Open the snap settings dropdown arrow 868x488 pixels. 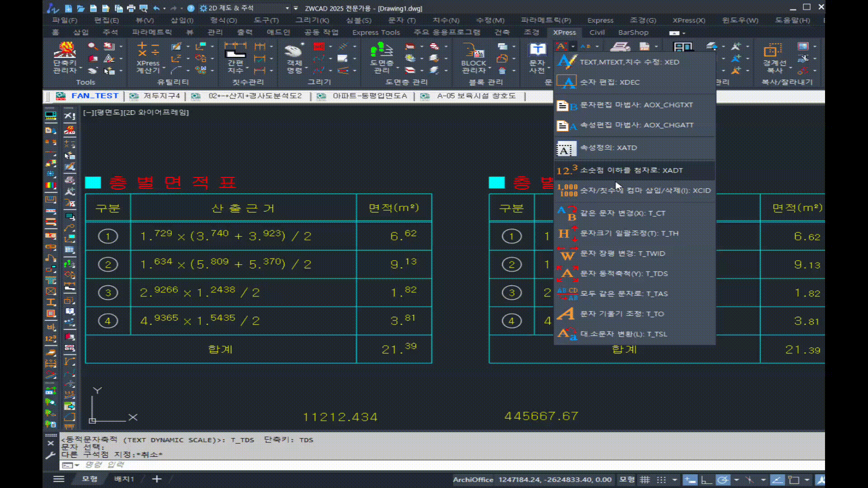pos(675,480)
